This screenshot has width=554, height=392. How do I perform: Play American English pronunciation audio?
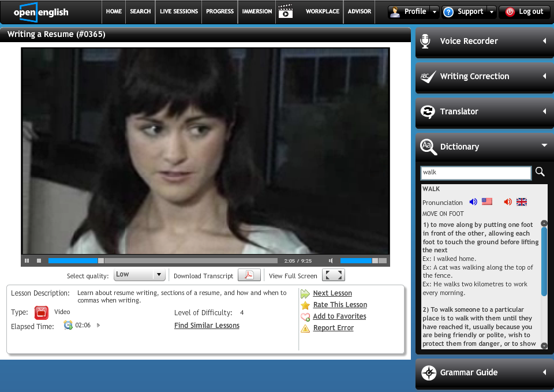[473, 201]
